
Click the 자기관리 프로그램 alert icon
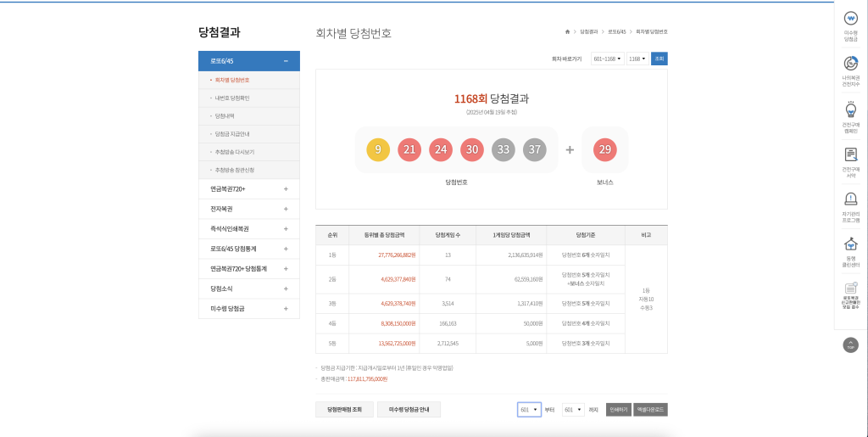[x=850, y=201]
